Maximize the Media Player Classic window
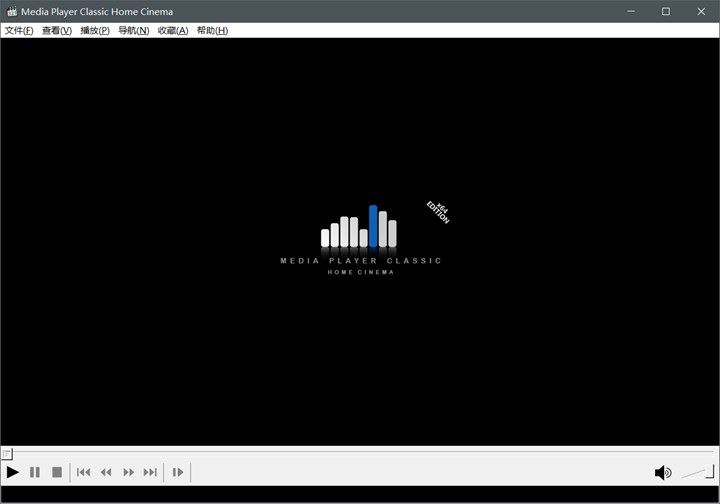 click(x=666, y=11)
